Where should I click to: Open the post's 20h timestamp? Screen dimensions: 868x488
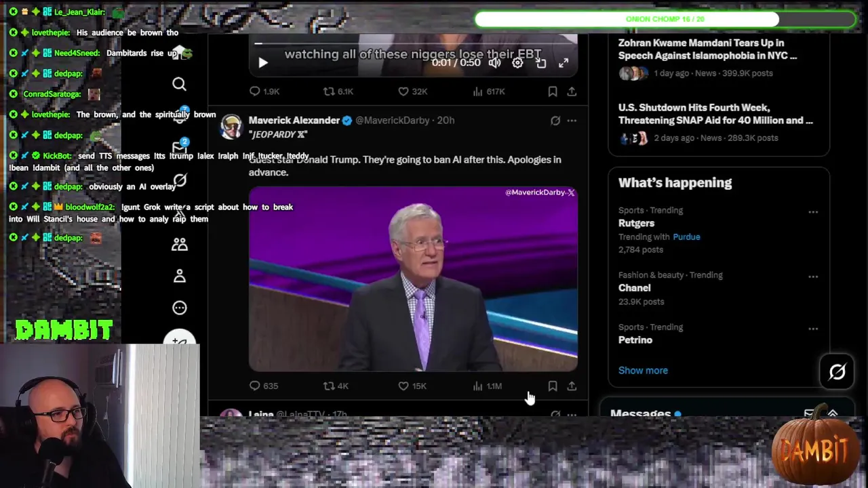coord(446,120)
